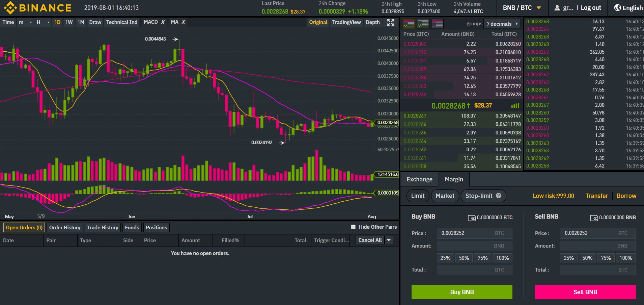
Task: Select 1W chart interval
Action: click(x=69, y=22)
